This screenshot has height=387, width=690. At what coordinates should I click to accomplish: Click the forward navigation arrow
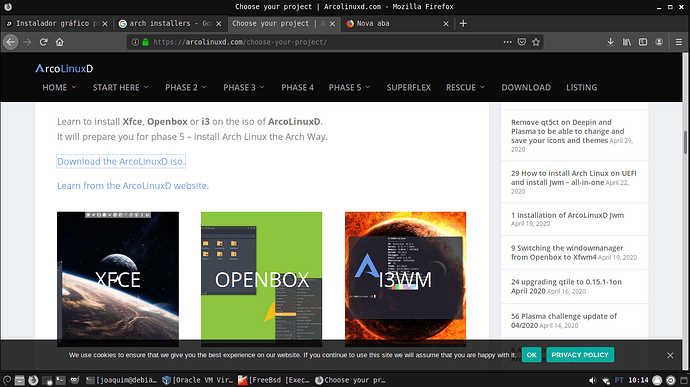(x=27, y=42)
